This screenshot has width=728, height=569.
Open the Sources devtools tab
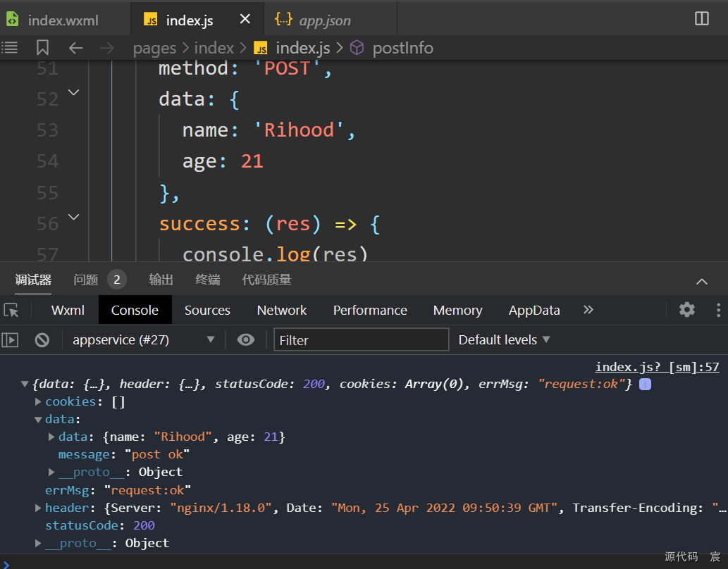pyautogui.click(x=207, y=310)
